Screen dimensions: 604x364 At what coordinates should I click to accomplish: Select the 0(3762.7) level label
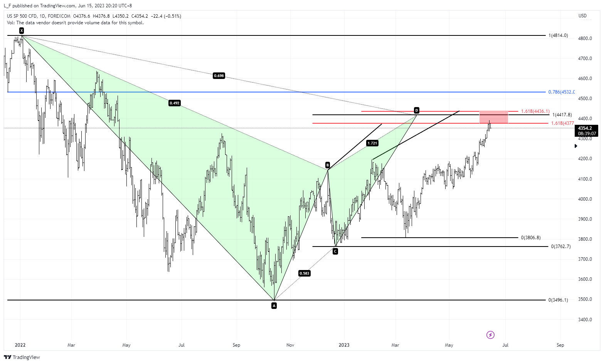pyautogui.click(x=561, y=247)
